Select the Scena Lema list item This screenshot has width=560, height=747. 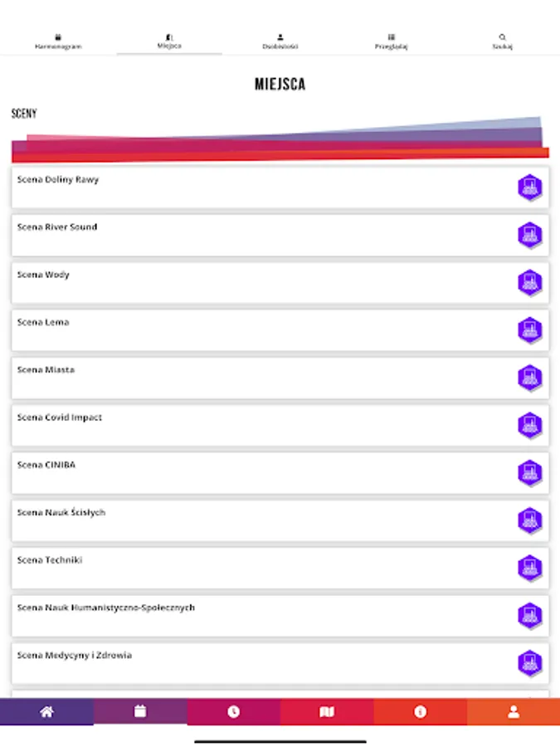(249, 330)
